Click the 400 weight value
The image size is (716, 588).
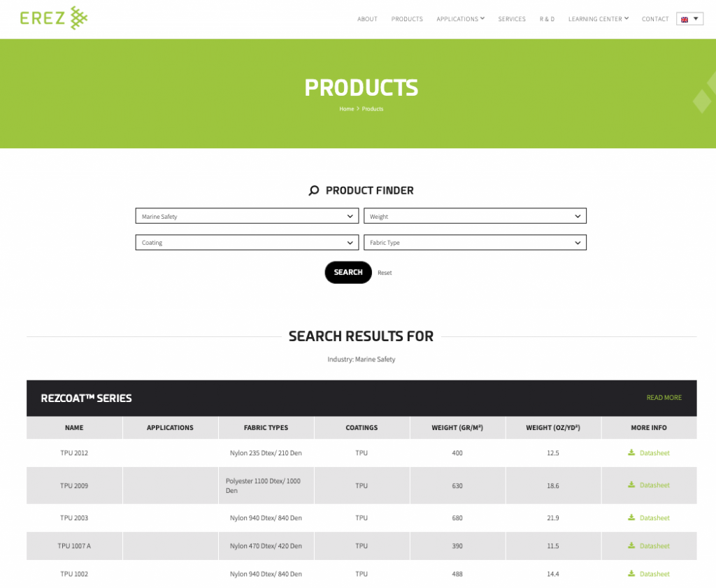pyautogui.click(x=457, y=453)
